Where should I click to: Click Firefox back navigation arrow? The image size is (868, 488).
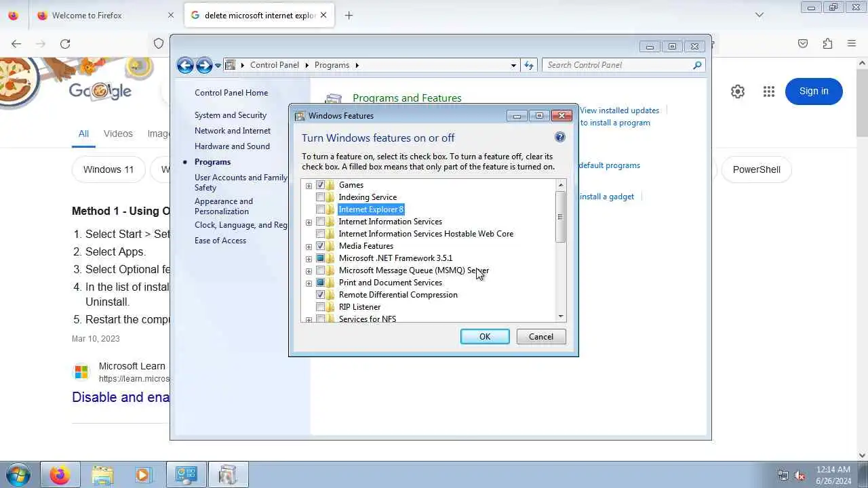tap(16, 43)
